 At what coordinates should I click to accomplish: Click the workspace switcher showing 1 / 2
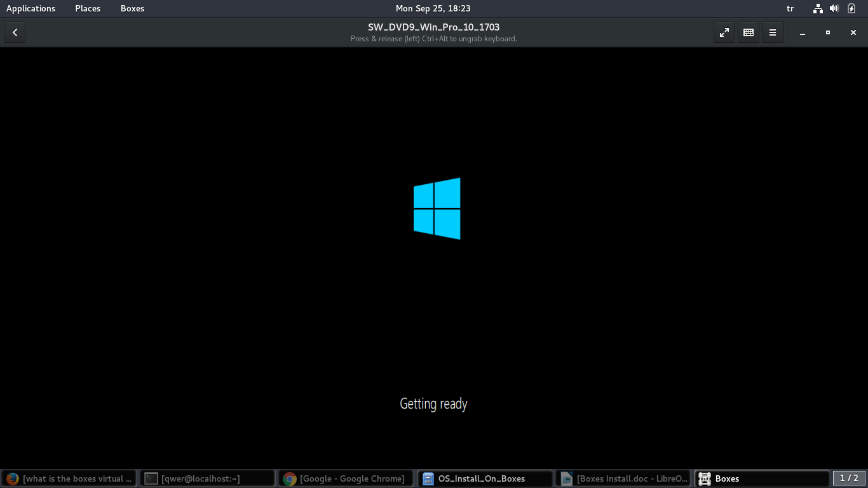click(848, 478)
